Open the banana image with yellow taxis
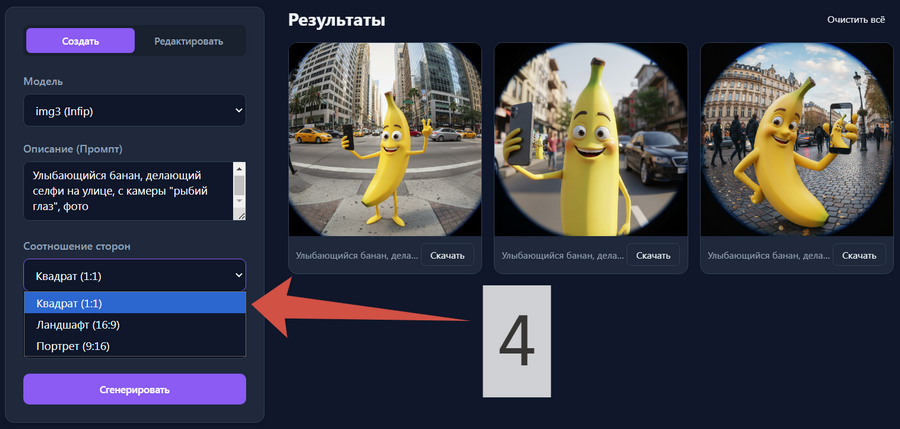 385,139
